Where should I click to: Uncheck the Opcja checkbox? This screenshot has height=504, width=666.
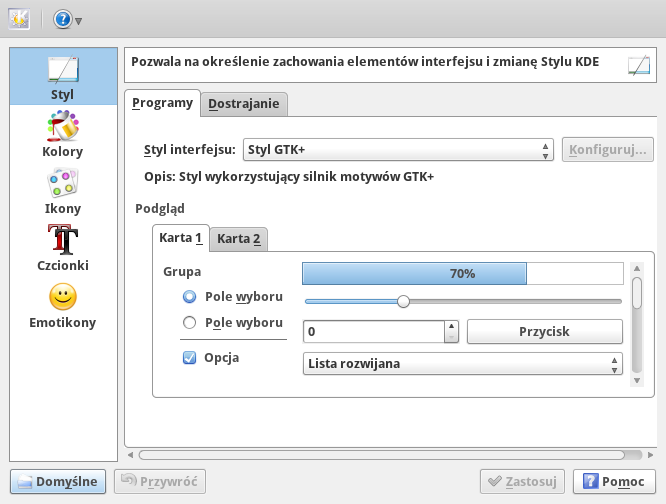tap(189, 358)
